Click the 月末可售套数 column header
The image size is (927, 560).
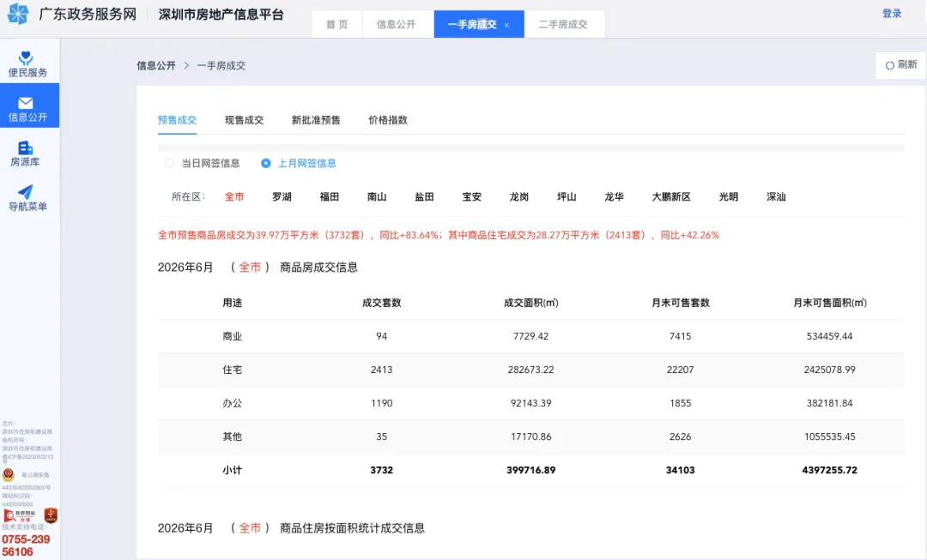(x=681, y=303)
